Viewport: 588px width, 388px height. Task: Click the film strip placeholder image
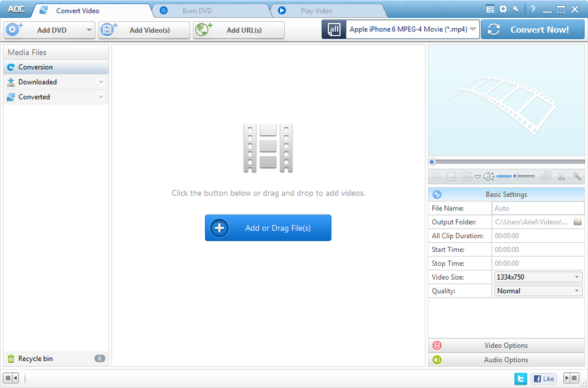268,148
